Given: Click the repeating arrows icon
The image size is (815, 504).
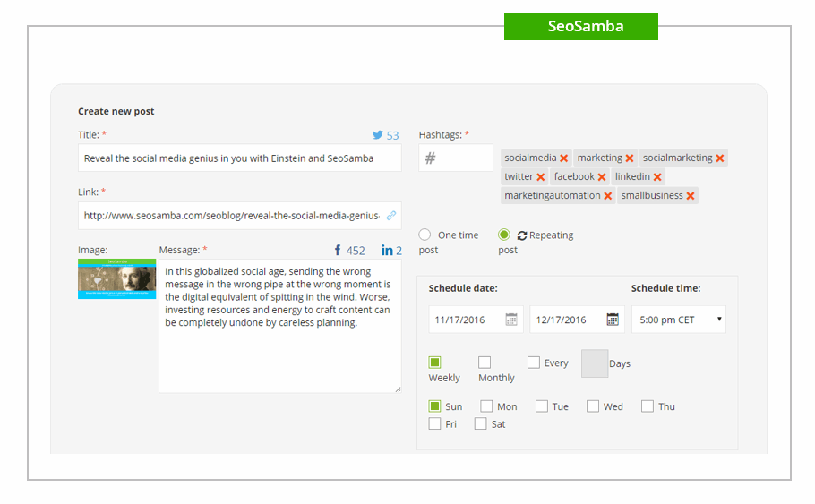Looking at the screenshot, I should click(x=522, y=235).
